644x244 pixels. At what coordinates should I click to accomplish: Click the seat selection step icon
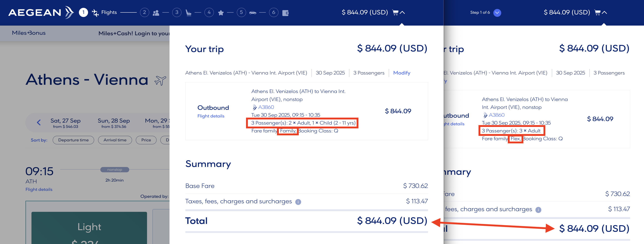pyautogui.click(x=188, y=12)
